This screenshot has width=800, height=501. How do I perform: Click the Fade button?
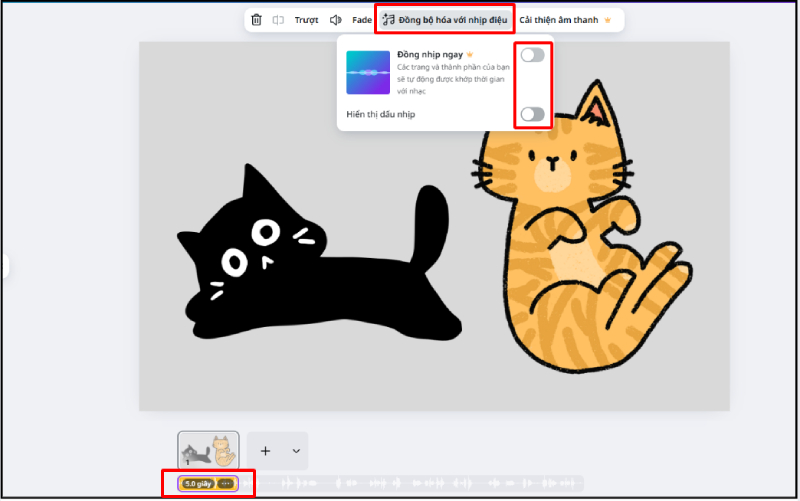click(362, 20)
